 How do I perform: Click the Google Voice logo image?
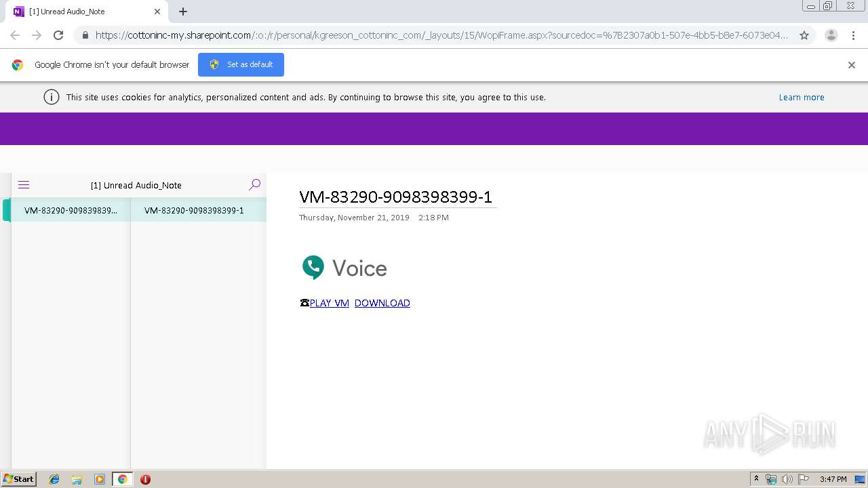[344, 268]
